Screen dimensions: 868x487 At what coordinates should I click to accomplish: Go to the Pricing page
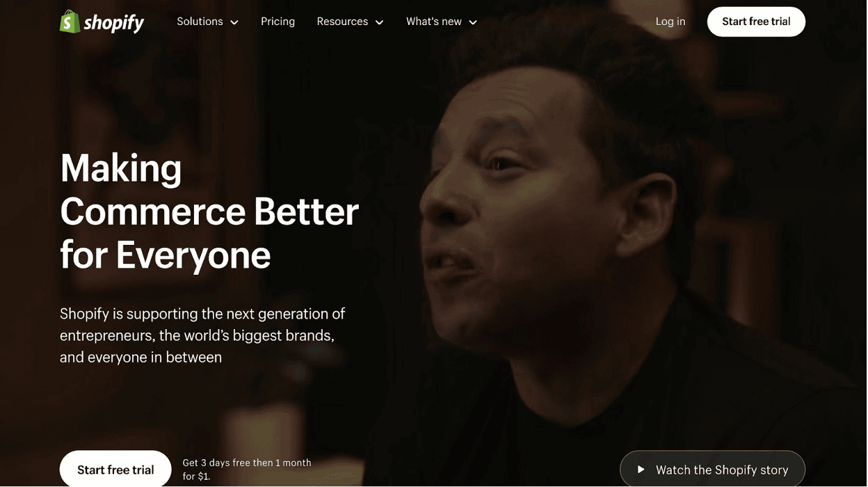pos(278,22)
